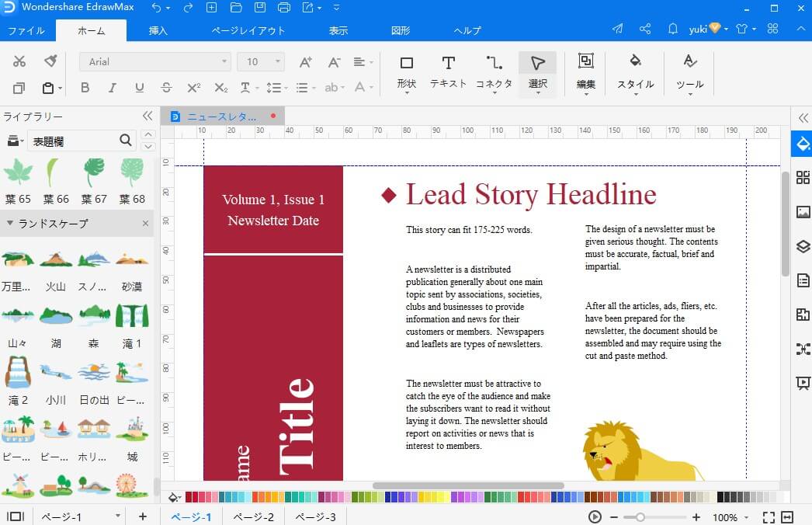The width and height of the screenshot is (812, 525).
Task: Toggle bold formatting
Action: point(85,88)
